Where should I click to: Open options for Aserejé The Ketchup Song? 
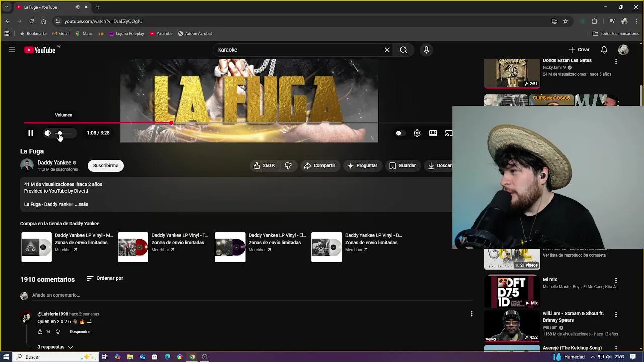616,348
